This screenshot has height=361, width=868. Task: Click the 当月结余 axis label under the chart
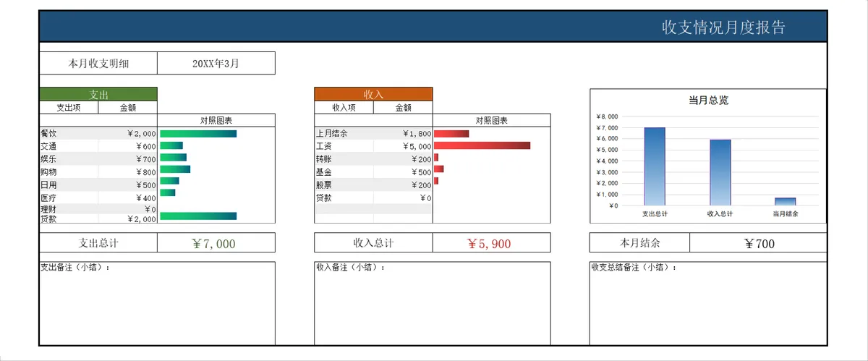(786, 214)
